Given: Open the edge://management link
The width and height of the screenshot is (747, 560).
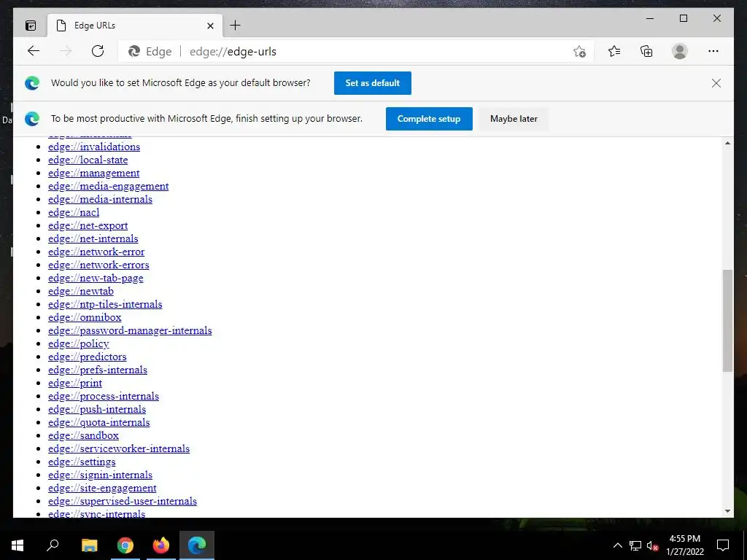Looking at the screenshot, I should pos(94,173).
